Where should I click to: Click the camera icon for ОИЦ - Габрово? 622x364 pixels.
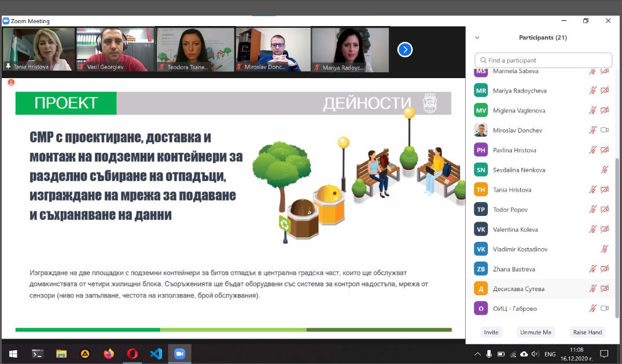605,308
